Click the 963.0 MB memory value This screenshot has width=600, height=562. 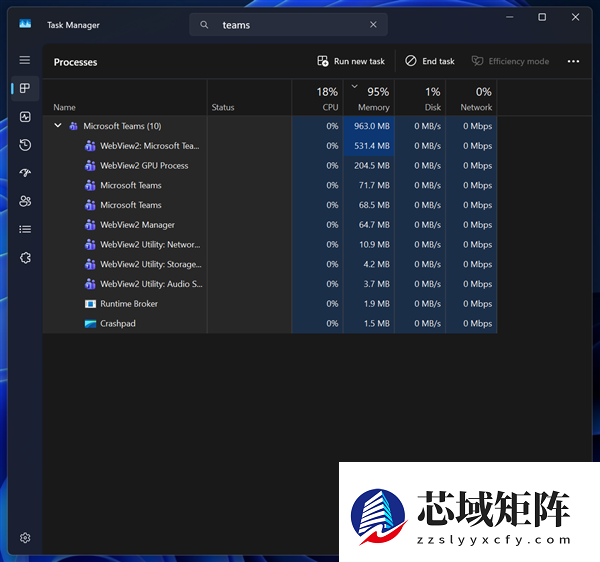[372, 126]
